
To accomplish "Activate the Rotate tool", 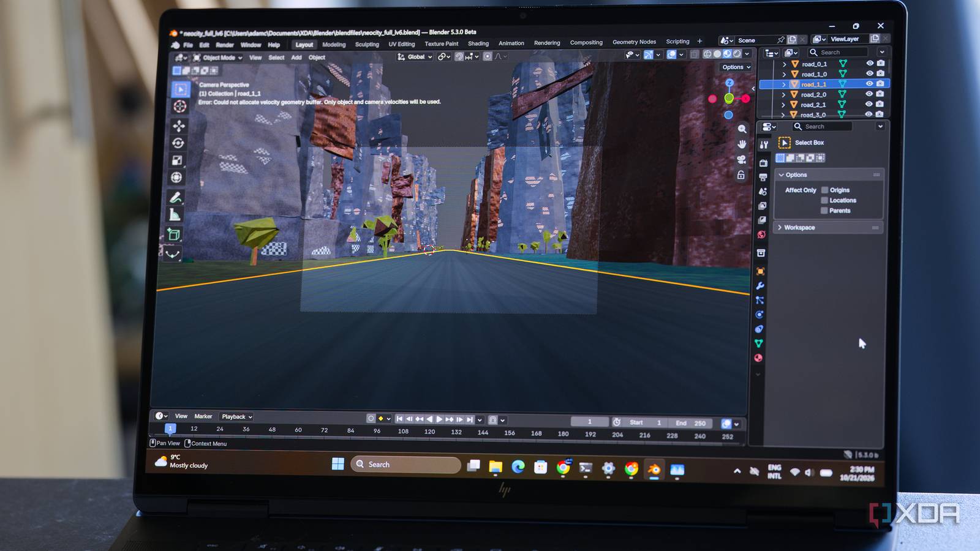I will point(178,143).
